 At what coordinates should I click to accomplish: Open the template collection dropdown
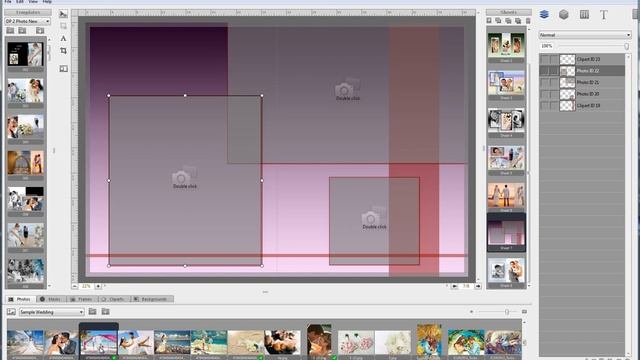[x=28, y=21]
